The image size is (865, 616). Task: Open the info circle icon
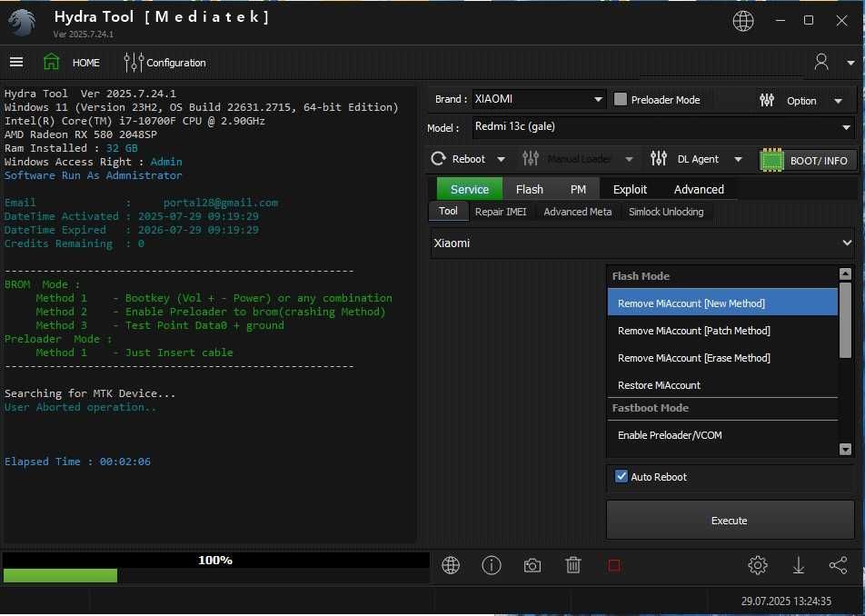pos(491,565)
